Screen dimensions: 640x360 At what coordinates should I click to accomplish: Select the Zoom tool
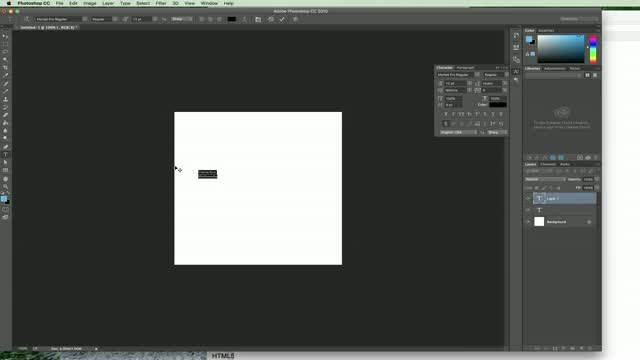5,187
